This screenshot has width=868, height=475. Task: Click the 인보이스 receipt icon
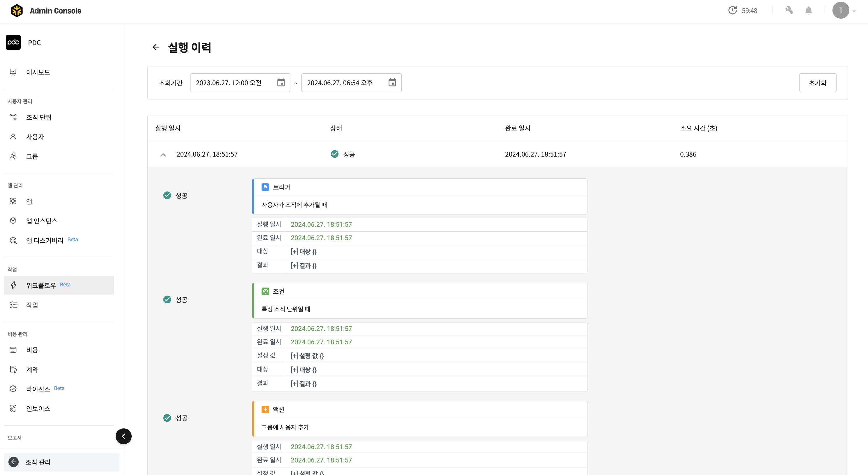click(13, 408)
